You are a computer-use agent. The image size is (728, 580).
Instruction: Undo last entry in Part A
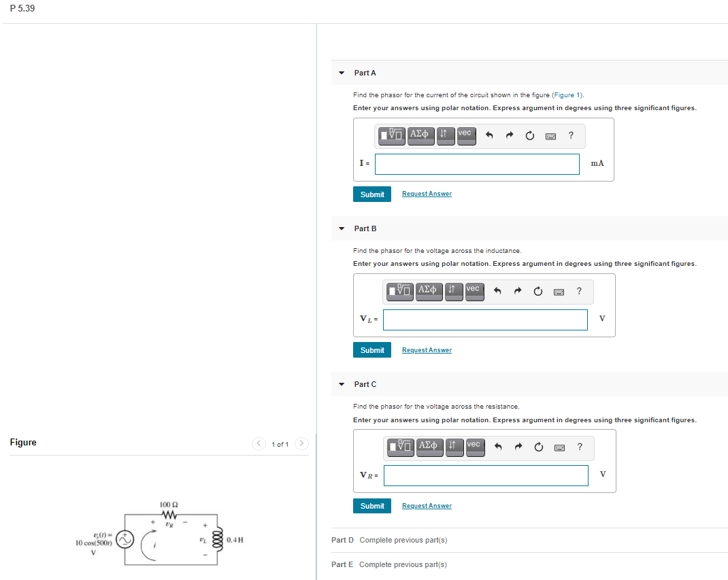(489, 135)
